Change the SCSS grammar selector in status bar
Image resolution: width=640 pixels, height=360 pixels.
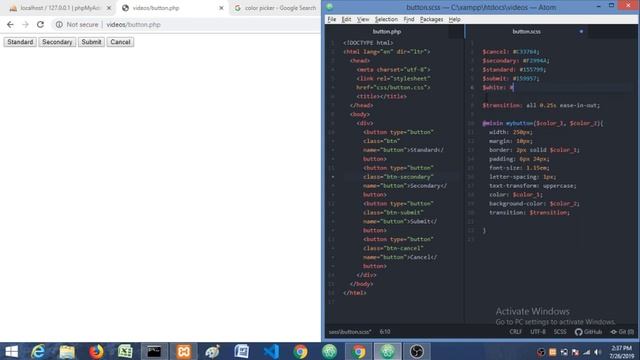560,332
